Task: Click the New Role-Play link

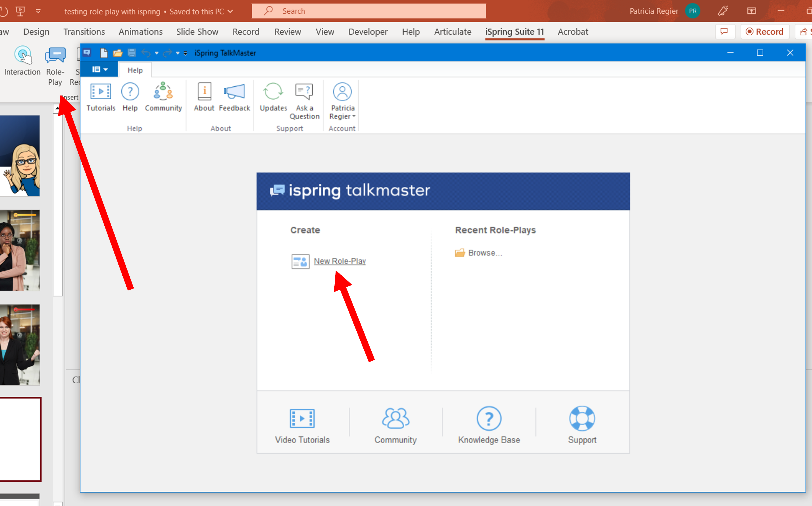Action: pyautogui.click(x=340, y=261)
